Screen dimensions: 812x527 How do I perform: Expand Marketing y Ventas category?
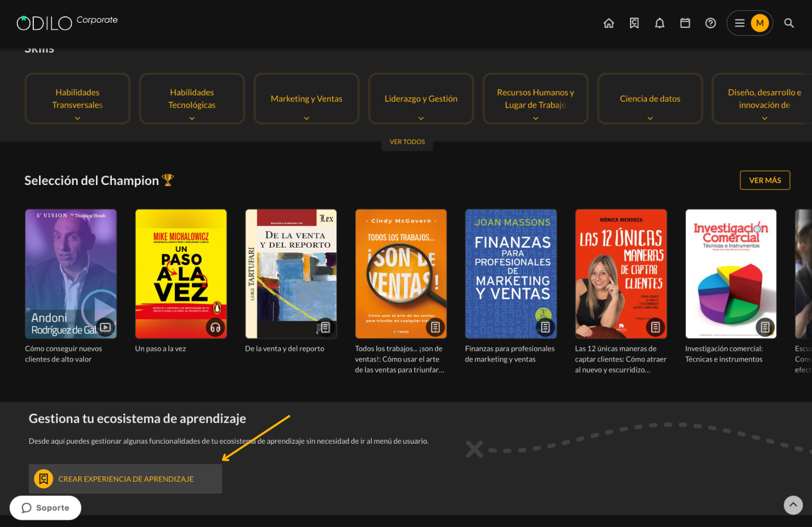(306, 99)
